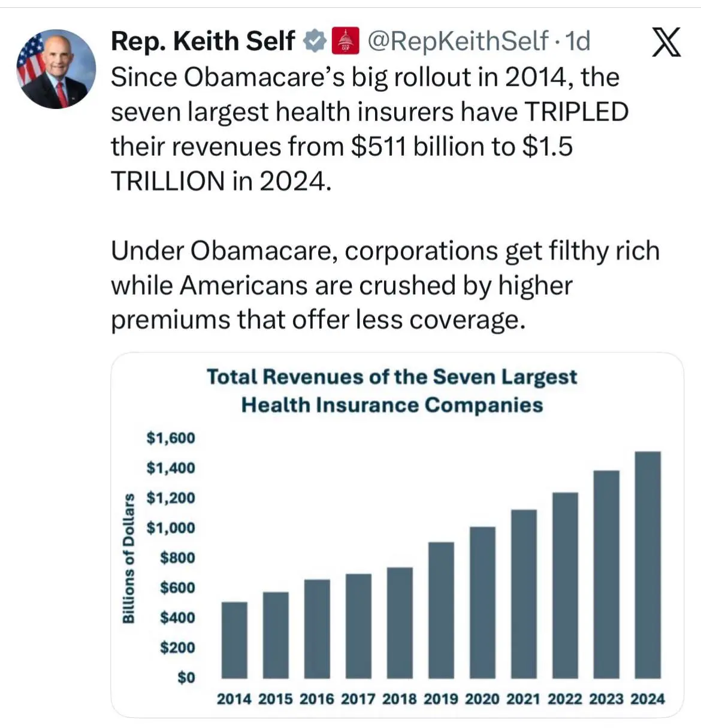The height and width of the screenshot is (728, 701).
Task: Select the 2024 revenue bar in chart
Action: 648,564
